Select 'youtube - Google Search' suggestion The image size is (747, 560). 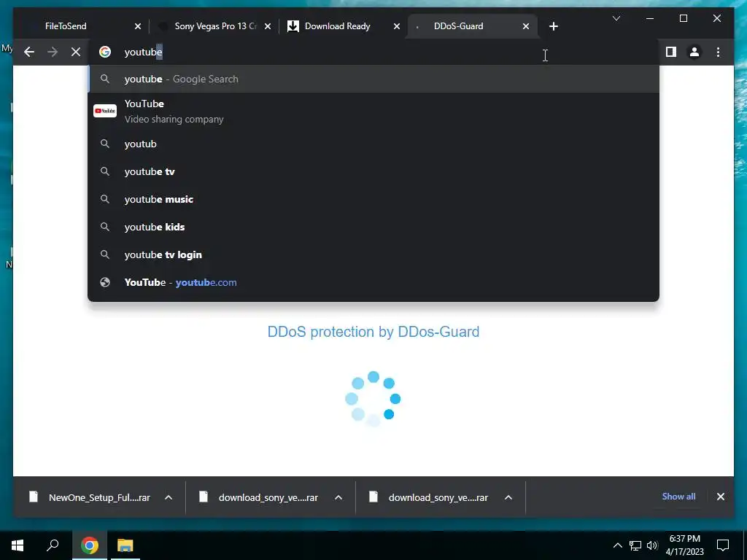click(373, 79)
